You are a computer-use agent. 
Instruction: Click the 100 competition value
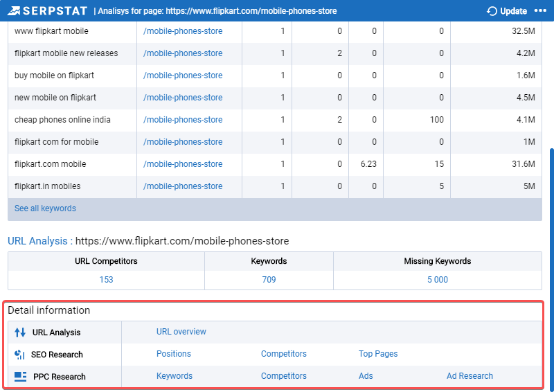437,120
